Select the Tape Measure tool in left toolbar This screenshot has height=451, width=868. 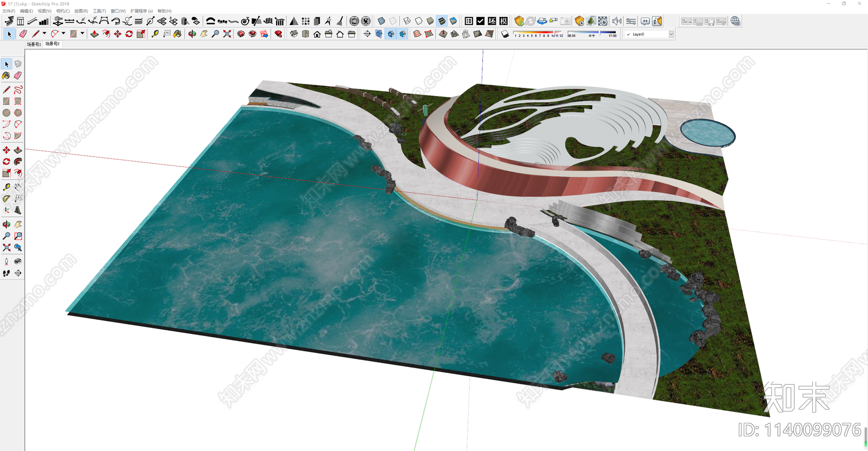[7, 186]
